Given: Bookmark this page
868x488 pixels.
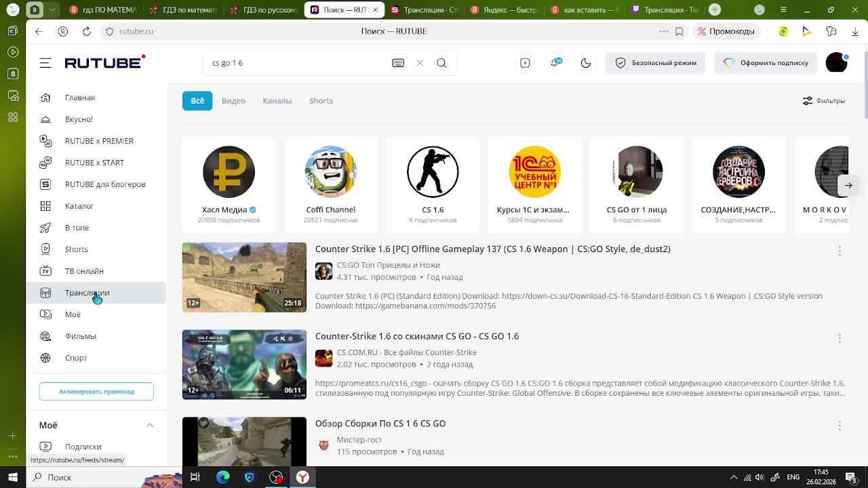Looking at the screenshot, I should (x=679, y=31).
